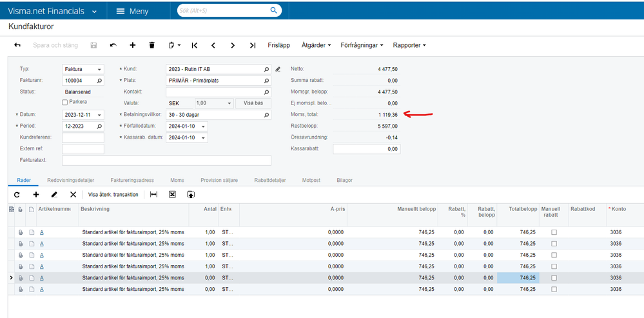Click the Frisläpp button
Screen dimensions: 644x318
[279, 45]
